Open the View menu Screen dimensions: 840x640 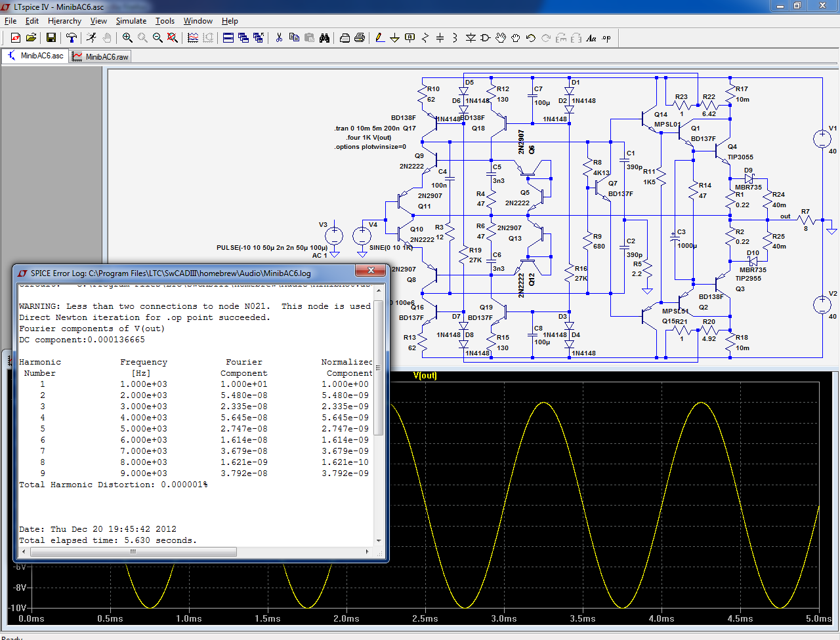tap(98, 21)
